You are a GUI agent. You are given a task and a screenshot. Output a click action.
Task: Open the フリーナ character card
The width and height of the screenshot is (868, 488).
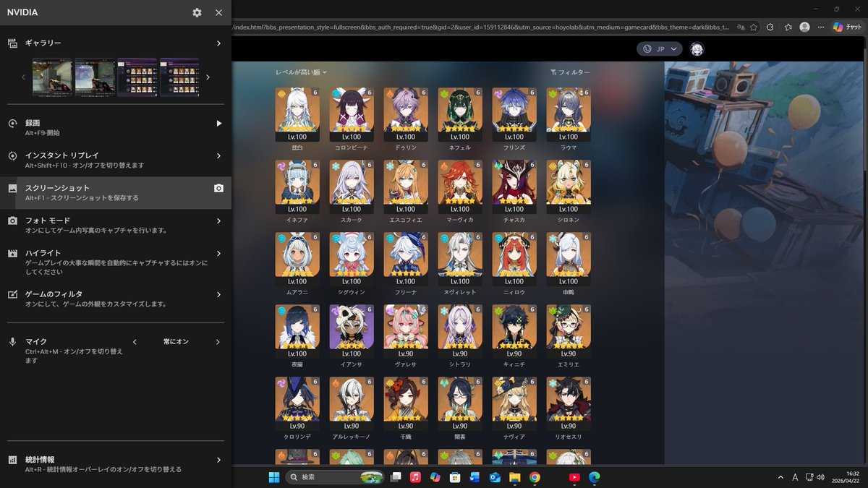406,260
